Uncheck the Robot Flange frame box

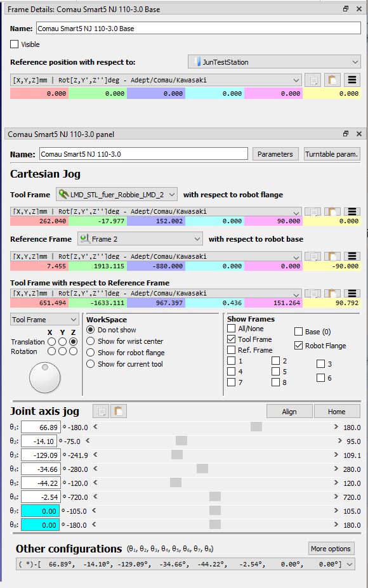point(299,345)
